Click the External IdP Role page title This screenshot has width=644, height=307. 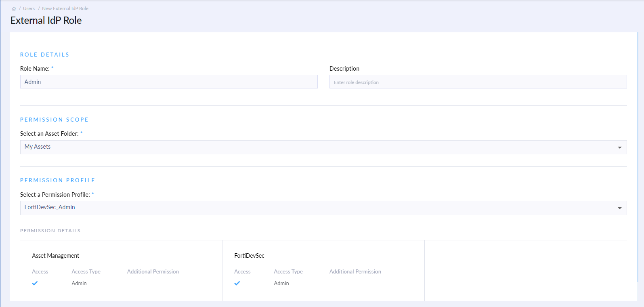[x=46, y=21]
